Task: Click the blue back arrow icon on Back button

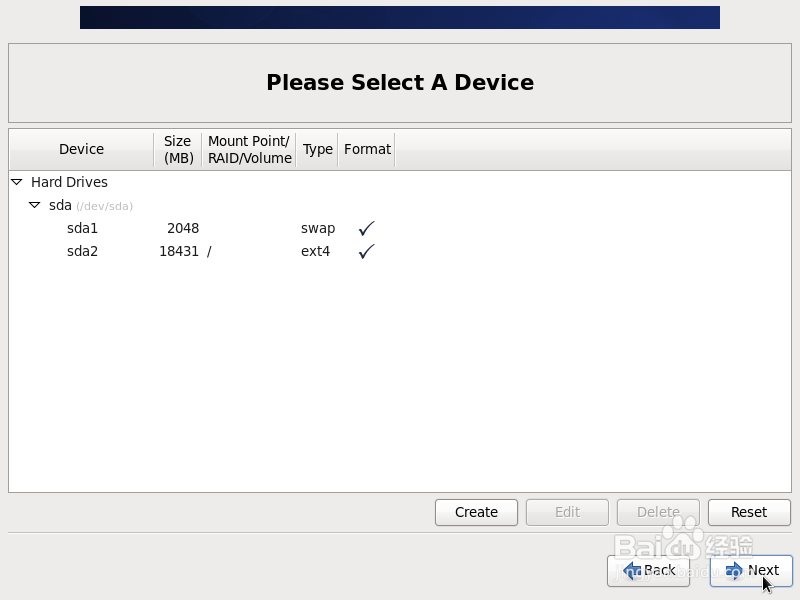Action: tap(632, 570)
